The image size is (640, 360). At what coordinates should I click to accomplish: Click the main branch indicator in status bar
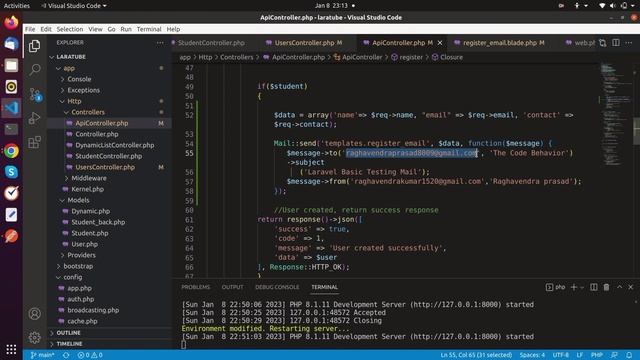click(42, 355)
